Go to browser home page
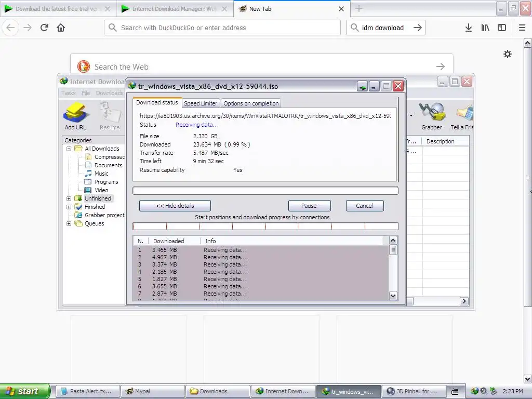The image size is (532, 399). point(61,28)
